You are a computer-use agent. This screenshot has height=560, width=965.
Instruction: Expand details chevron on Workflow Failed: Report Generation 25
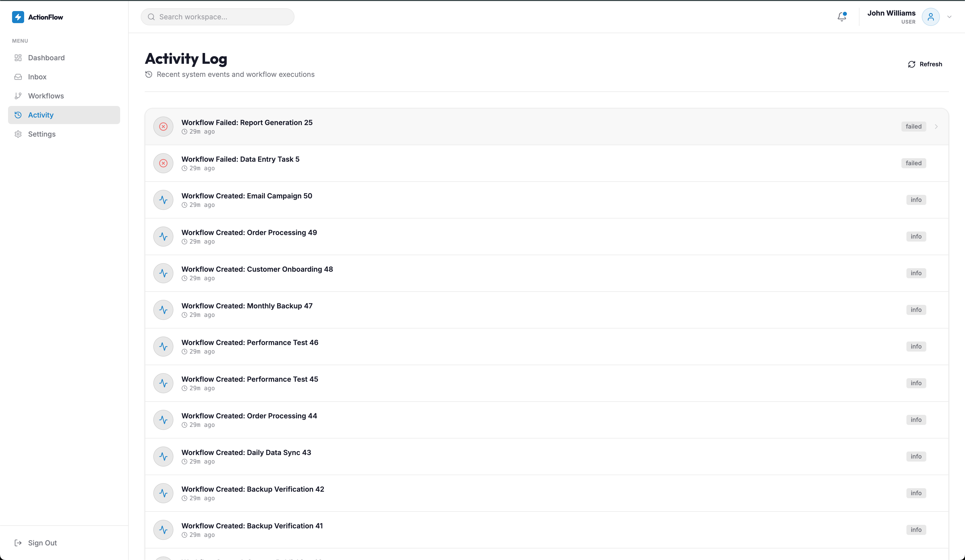(x=937, y=126)
